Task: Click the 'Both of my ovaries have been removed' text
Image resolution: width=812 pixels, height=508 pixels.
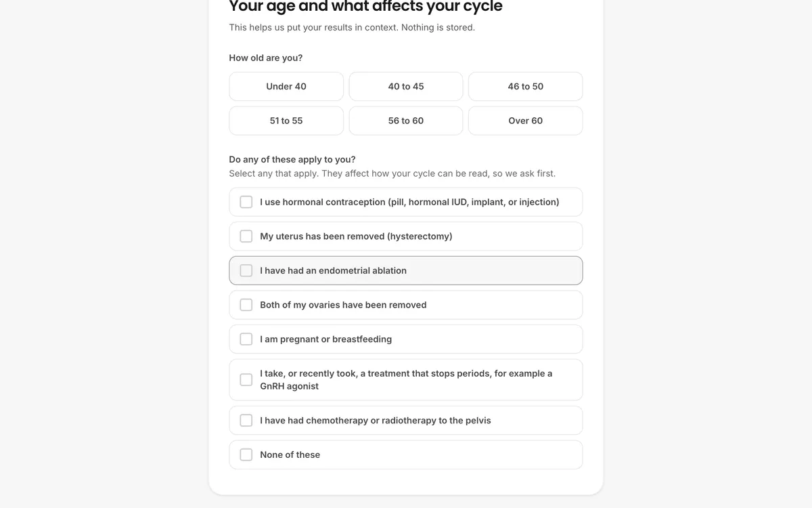Action: [343, 305]
